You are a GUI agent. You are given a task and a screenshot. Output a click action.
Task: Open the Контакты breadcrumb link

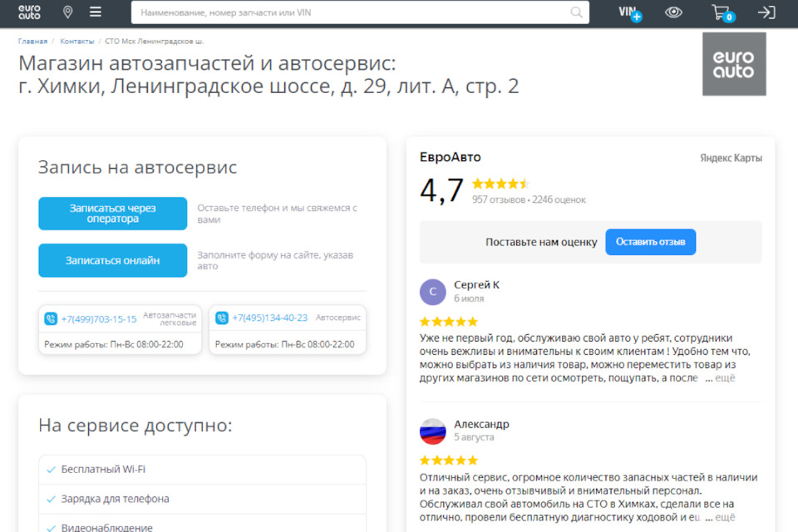(x=76, y=42)
